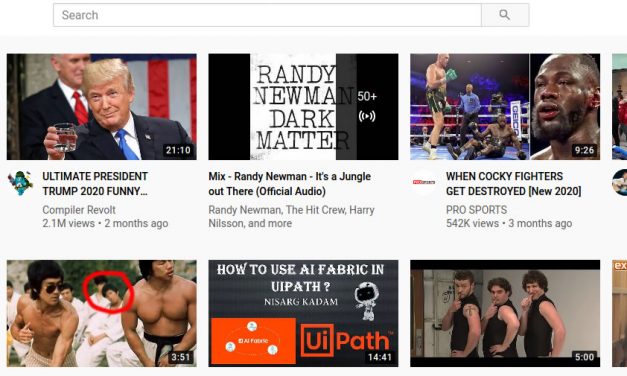The height and width of the screenshot is (376, 627).
Task: Click title Mix - Randy Newman It's a Jungle
Action: [290, 184]
